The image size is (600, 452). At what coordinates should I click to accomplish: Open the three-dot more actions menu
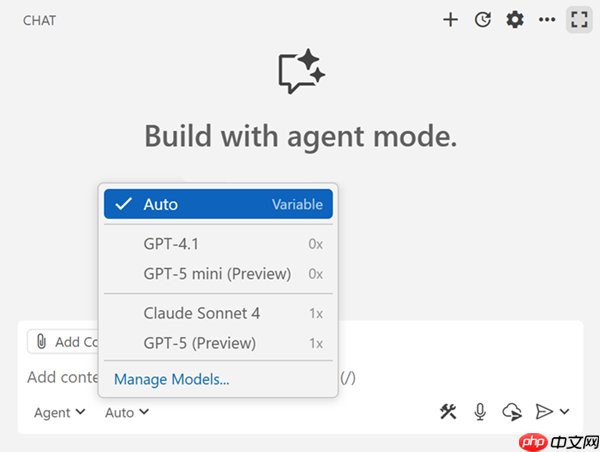pyautogui.click(x=547, y=20)
